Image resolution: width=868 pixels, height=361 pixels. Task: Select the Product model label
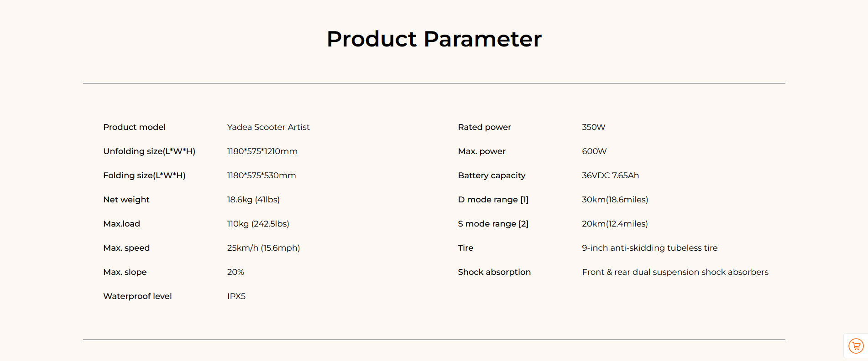(134, 127)
